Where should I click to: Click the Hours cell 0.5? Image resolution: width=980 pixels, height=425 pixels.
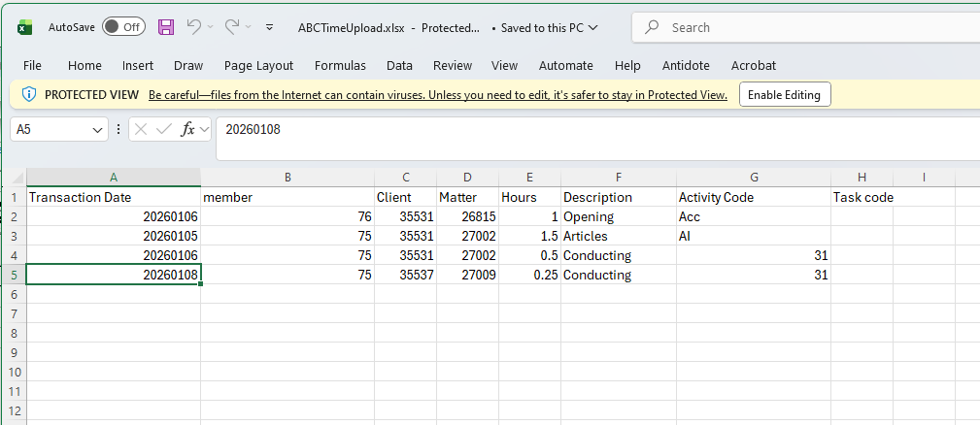click(x=529, y=255)
